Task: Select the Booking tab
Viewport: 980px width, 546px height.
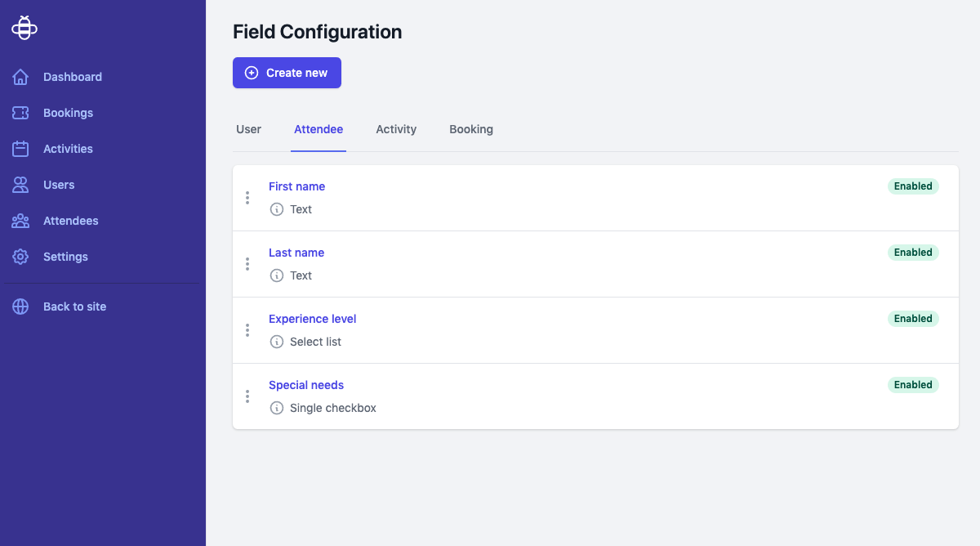Action: coord(471,129)
